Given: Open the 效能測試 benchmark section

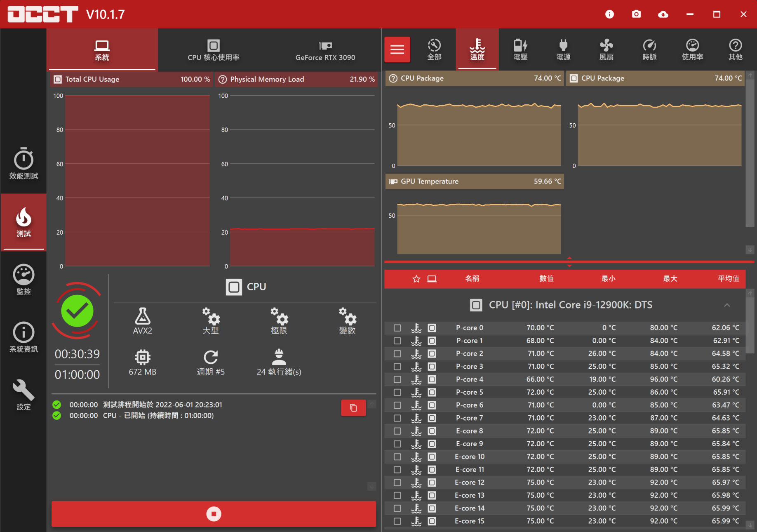Looking at the screenshot, I should click(24, 164).
